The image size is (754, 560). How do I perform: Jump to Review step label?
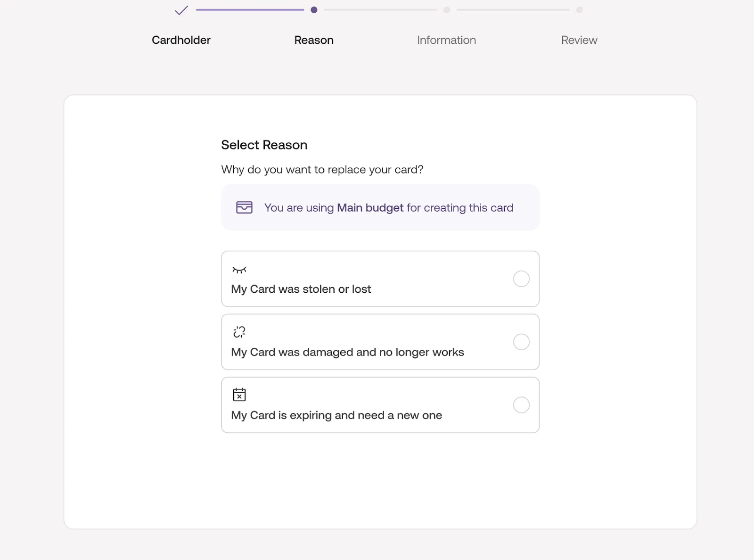point(579,40)
